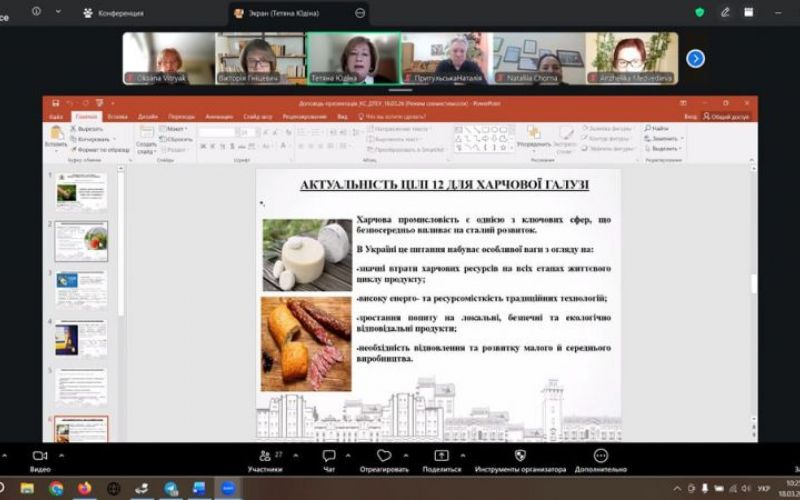Click the Video camera icon in Zoom toolbar
Image resolution: width=800 pixels, height=500 pixels.
point(40,455)
